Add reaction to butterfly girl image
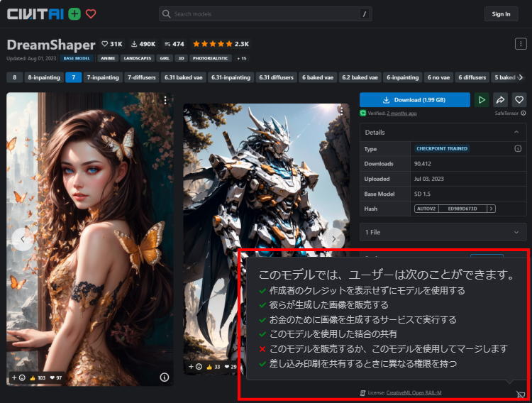This screenshot has width=532, height=403. click(x=18, y=377)
